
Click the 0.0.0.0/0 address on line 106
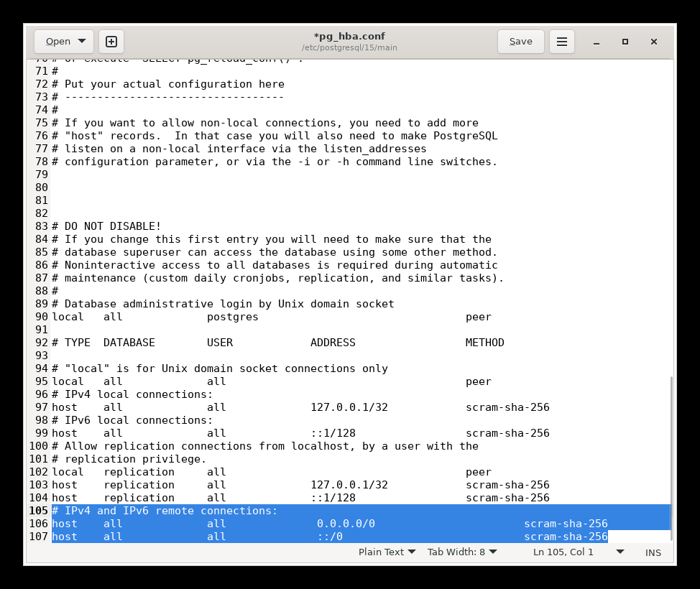pos(346,524)
